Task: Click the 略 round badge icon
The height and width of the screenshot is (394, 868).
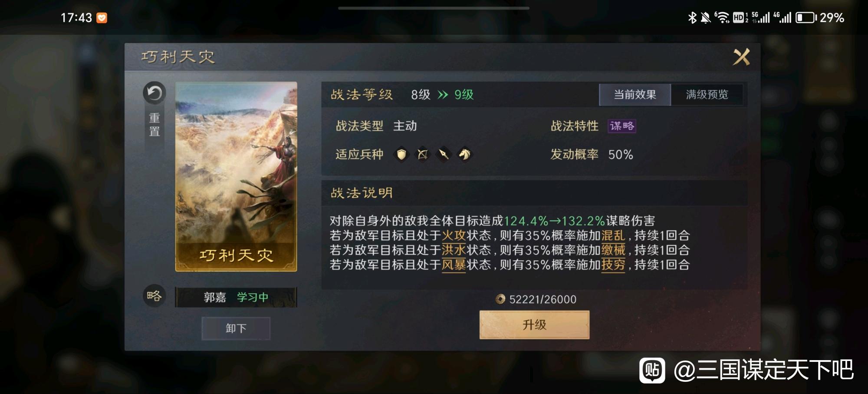Action: pyautogui.click(x=155, y=296)
